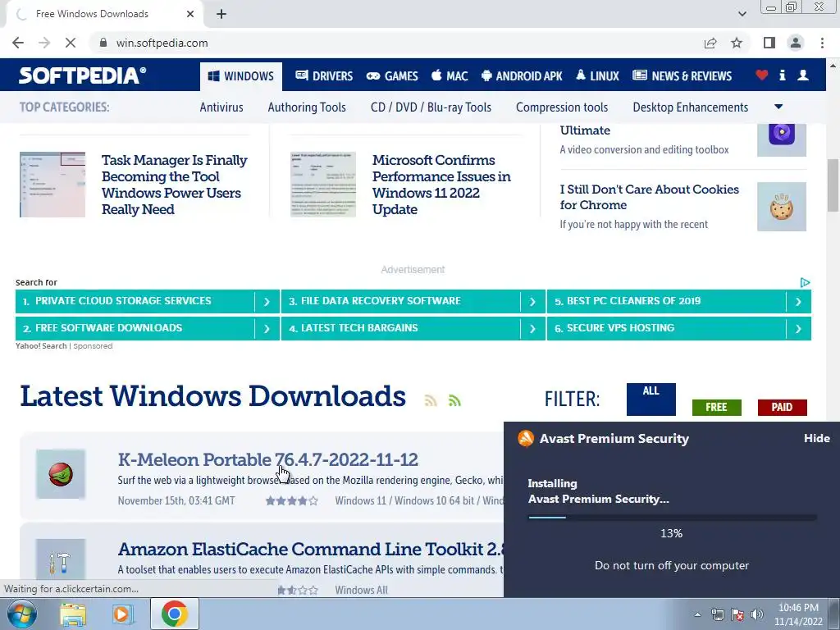The image size is (840, 630).
Task: Open CD / DVD / Blu-ray Tools category
Action: [431, 107]
